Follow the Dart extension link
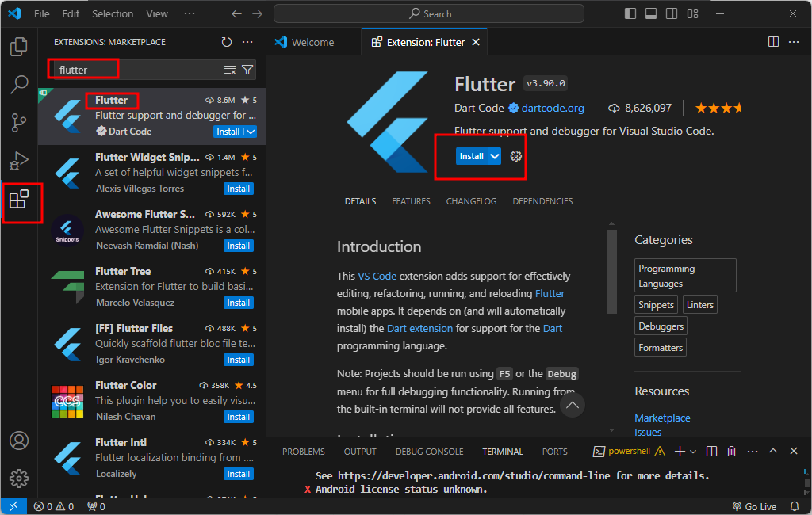Image resolution: width=812 pixels, height=515 pixels. [x=419, y=328]
